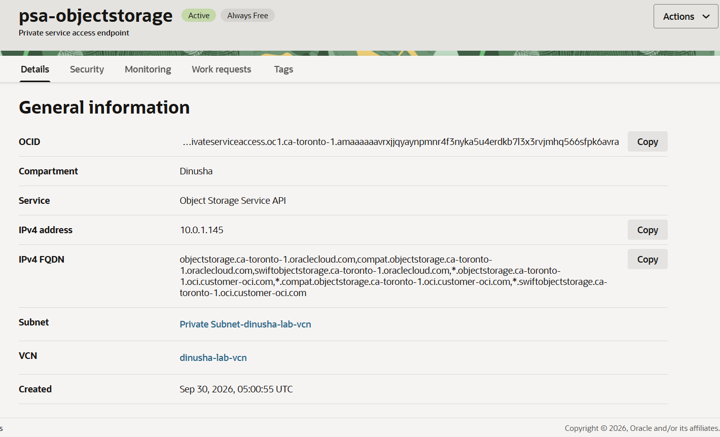Click the IPv4 address field label
The image size is (720, 437).
click(45, 230)
